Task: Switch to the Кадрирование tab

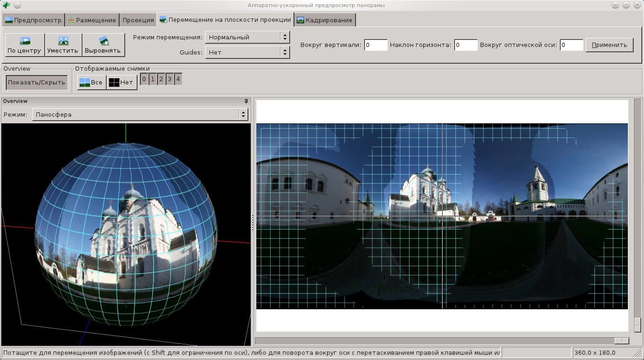Action: click(325, 20)
